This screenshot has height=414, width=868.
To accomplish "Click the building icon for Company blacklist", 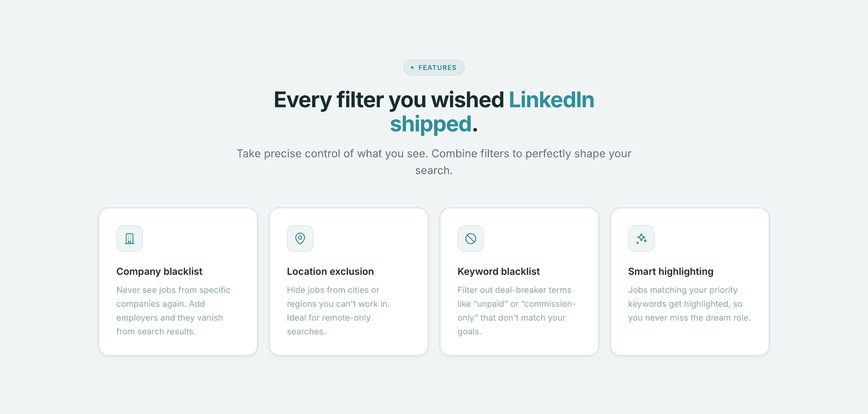I will click(x=129, y=239).
